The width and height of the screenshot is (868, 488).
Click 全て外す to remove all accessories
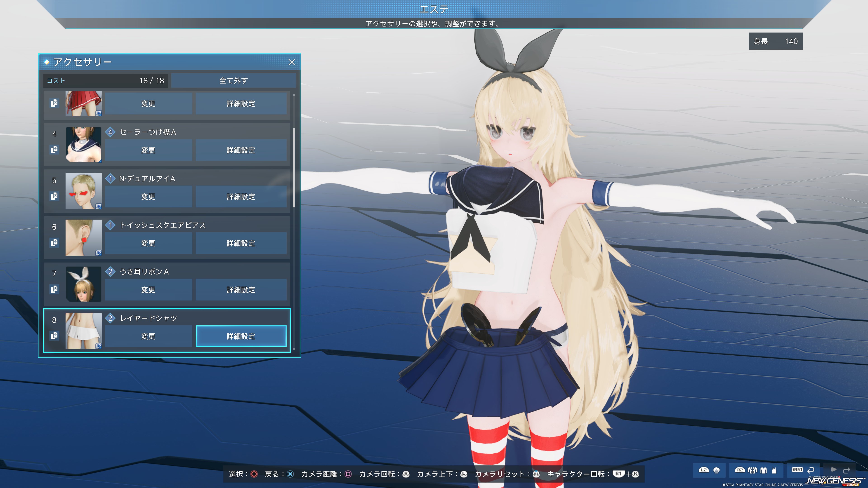coord(234,80)
